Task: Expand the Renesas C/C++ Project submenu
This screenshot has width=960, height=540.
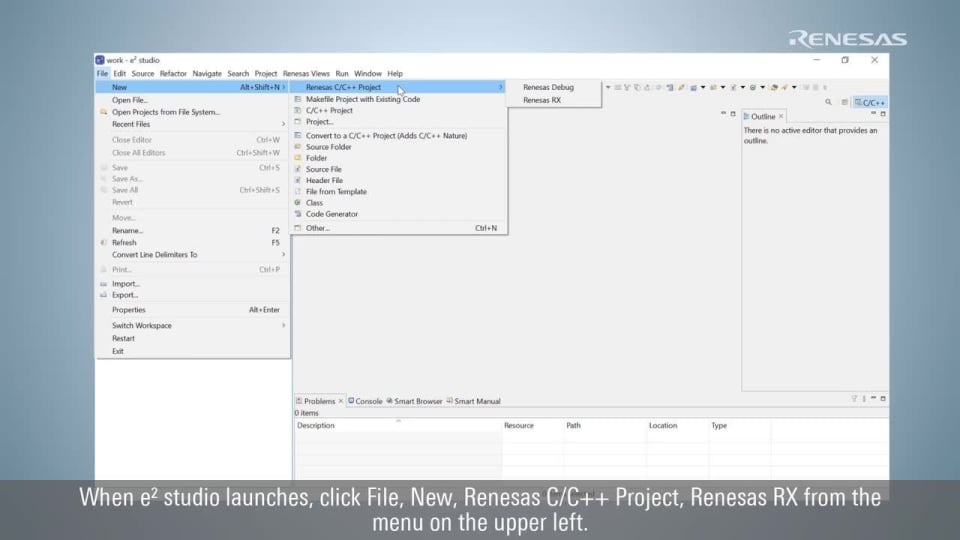Action: click(x=399, y=87)
